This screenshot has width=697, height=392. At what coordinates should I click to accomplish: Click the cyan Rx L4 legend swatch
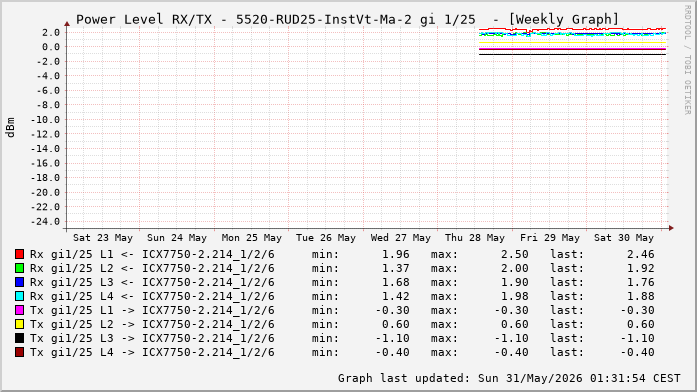pyautogui.click(x=19, y=296)
